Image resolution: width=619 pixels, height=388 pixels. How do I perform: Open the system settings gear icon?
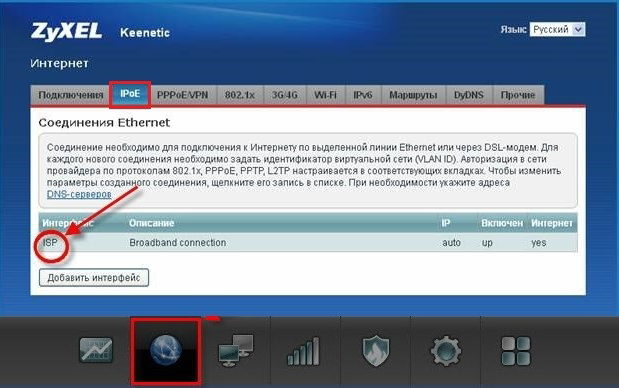(x=446, y=351)
